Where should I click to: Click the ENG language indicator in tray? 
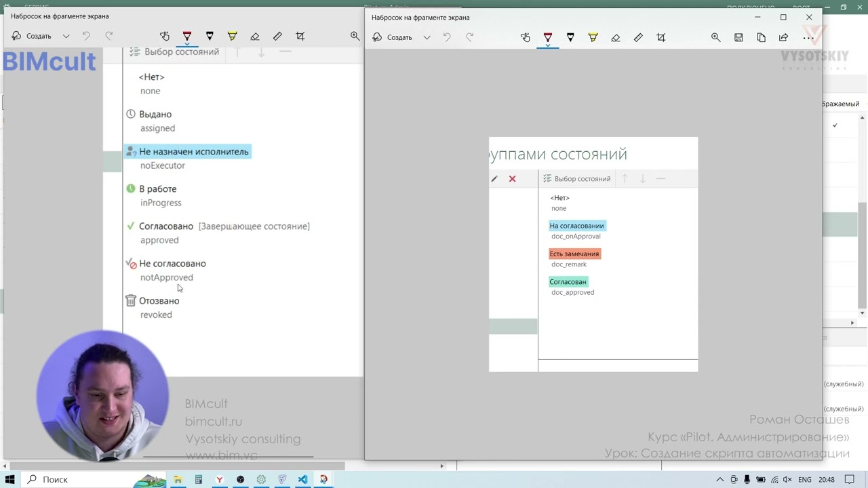point(805,479)
